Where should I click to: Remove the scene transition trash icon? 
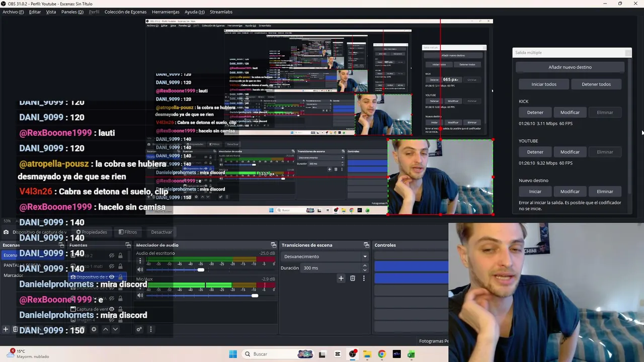coord(352,278)
